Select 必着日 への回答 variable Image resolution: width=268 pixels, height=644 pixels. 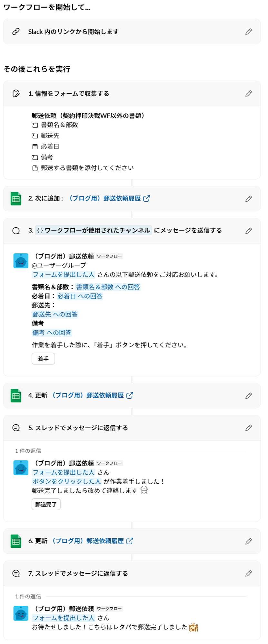pyautogui.click(x=80, y=296)
